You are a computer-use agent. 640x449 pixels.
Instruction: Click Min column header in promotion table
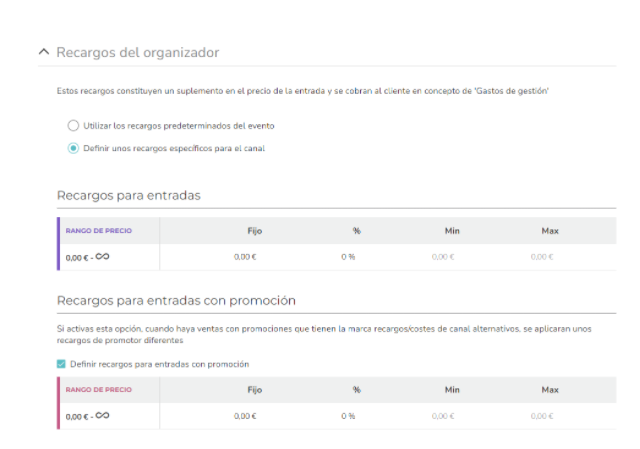coord(452,390)
